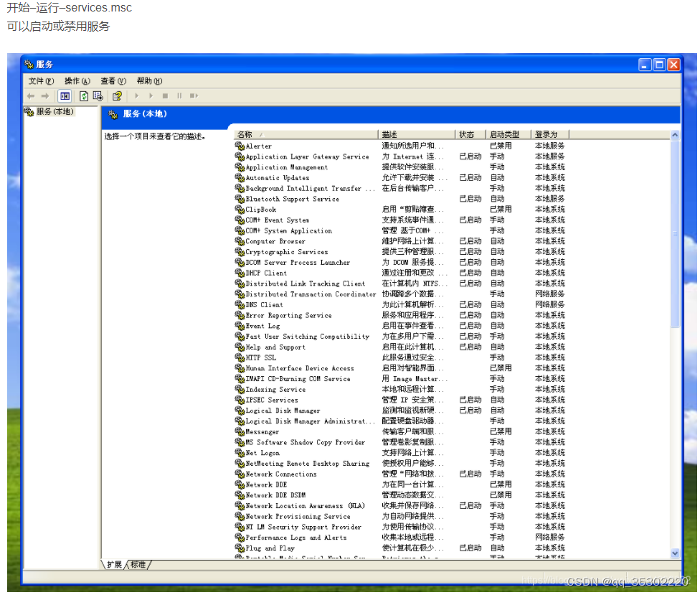Screen dimensions: 700x595
Task: Sort by the 启动类型 column header
Action: click(509, 134)
